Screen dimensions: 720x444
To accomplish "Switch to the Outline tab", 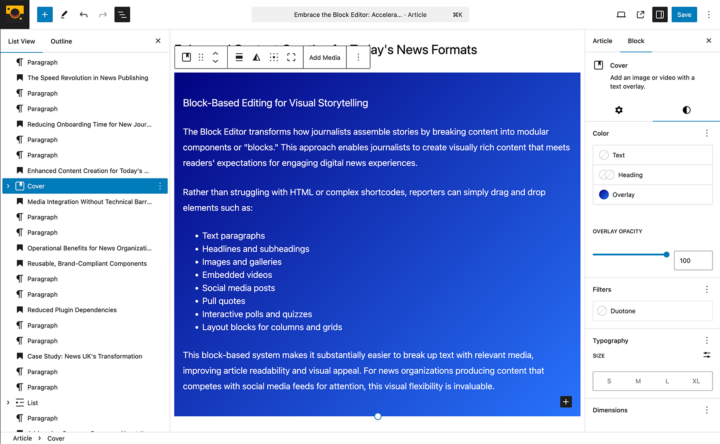I will [61, 41].
